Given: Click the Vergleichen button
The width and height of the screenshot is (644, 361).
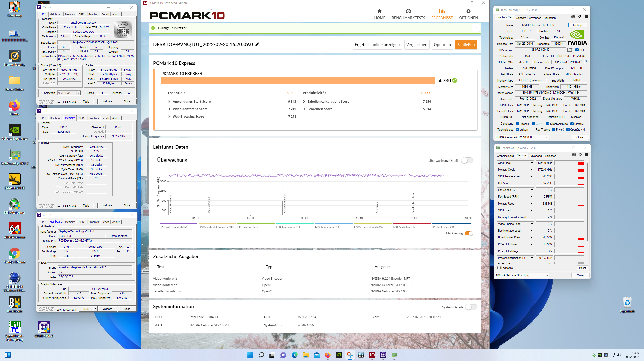Looking at the screenshot, I should point(417,45).
